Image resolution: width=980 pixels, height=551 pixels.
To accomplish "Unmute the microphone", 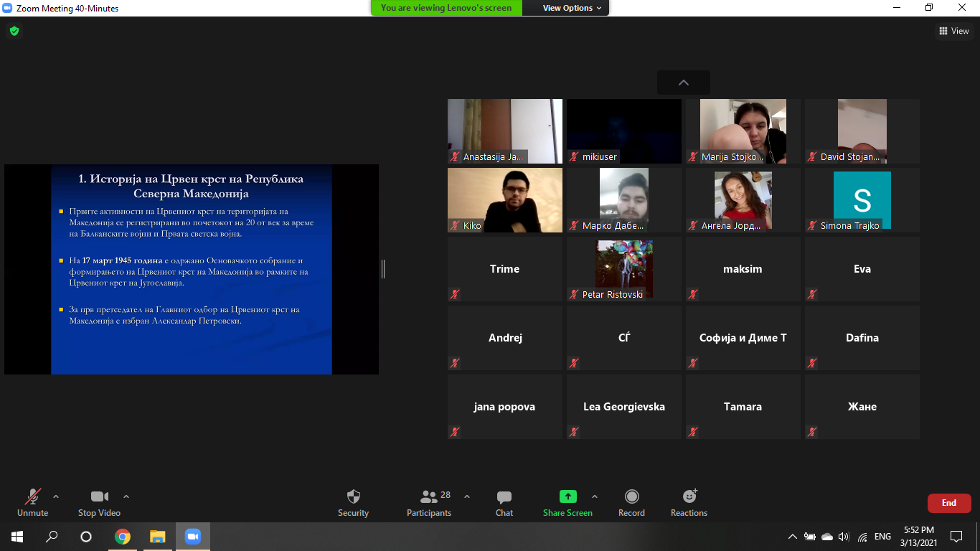I will tap(32, 502).
